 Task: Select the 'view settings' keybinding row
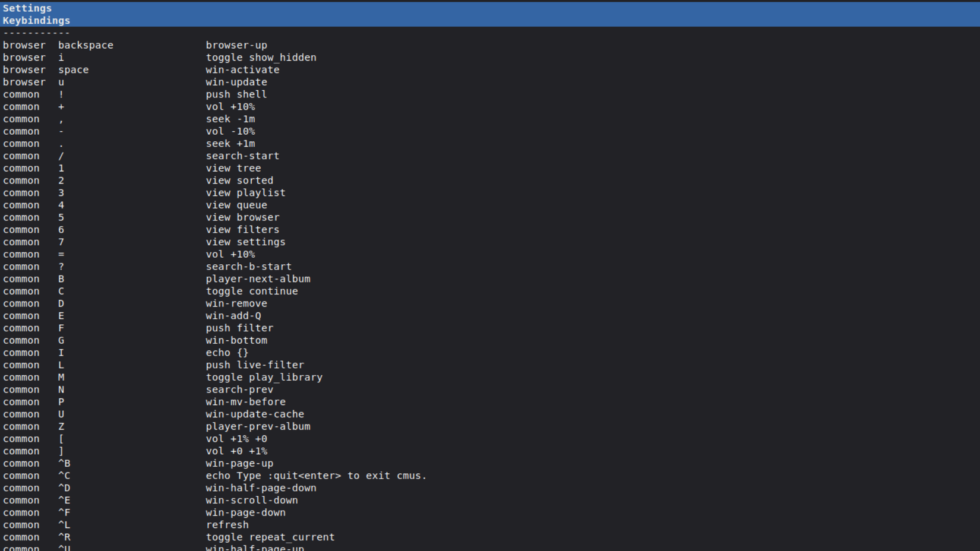490,242
